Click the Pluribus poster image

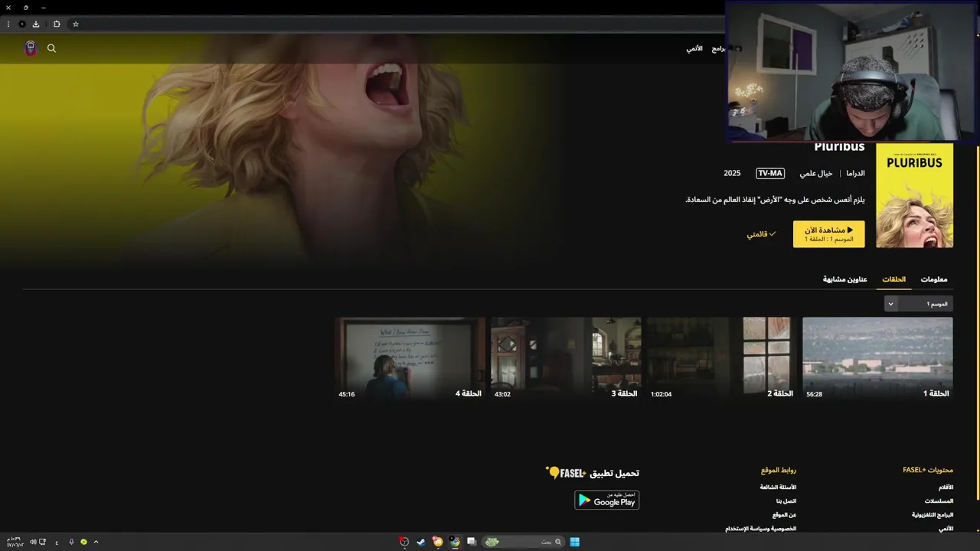[915, 195]
